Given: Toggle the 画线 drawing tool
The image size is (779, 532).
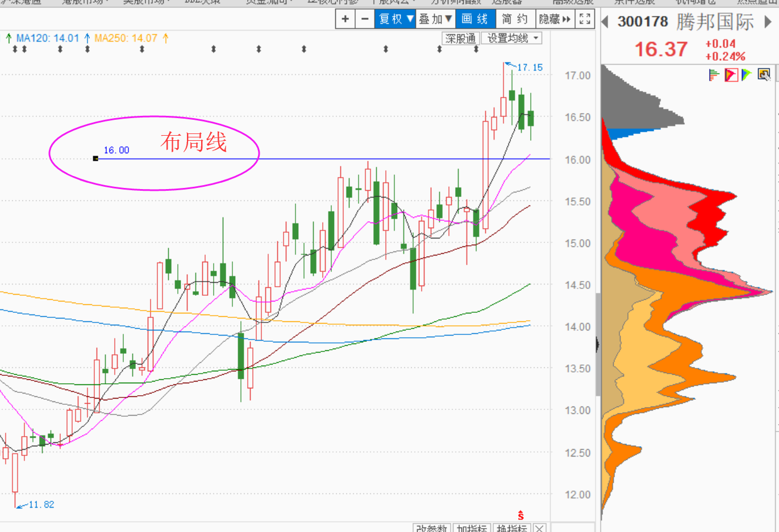Looking at the screenshot, I should pyautogui.click(x=475, y=19).
